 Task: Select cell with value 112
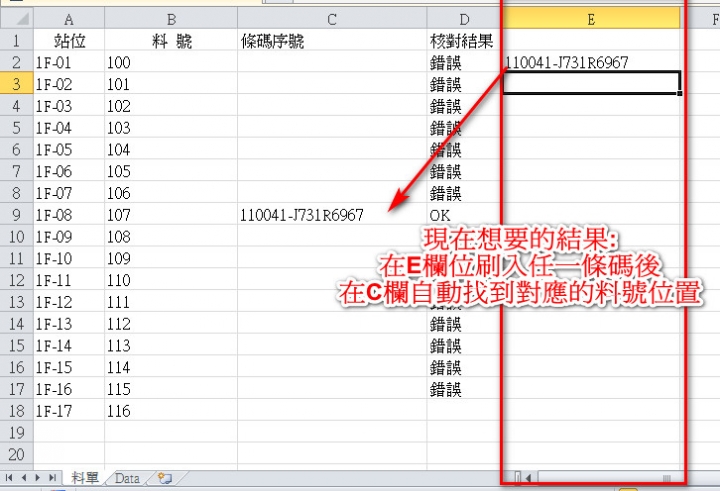[171, 323]
